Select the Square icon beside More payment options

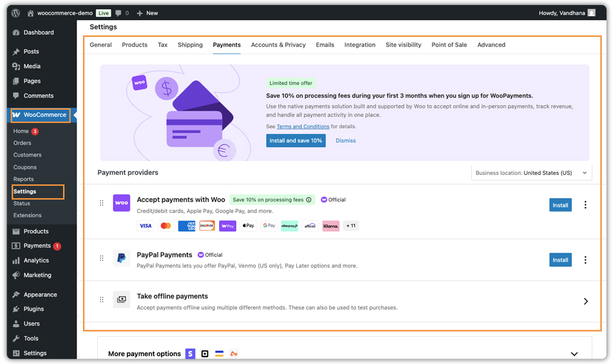click(204, 354)
